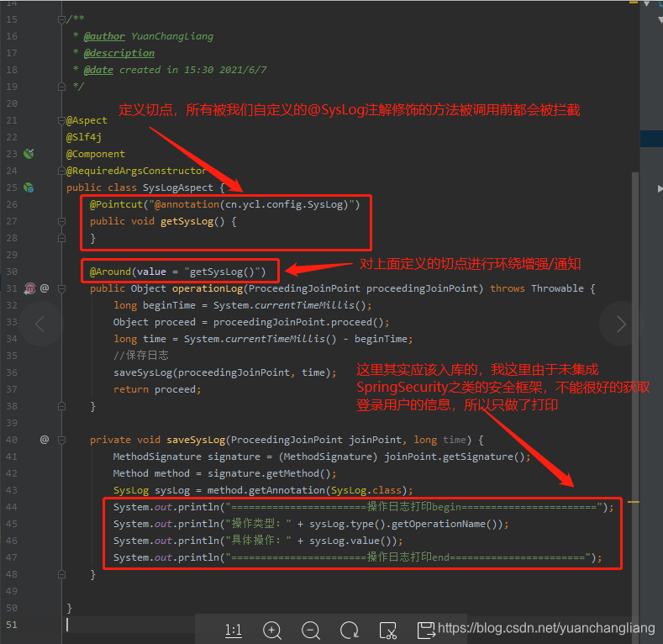Image resolution: width=663 pixels, height=644 pixels.
Task: Collapse annotations fold at @Aspect line 21
Action: coord(61,120)
